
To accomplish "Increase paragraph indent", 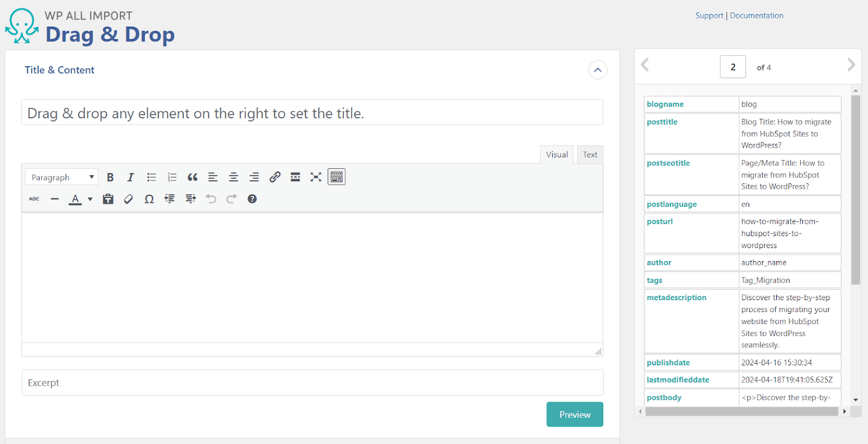I will coord(190,199).
